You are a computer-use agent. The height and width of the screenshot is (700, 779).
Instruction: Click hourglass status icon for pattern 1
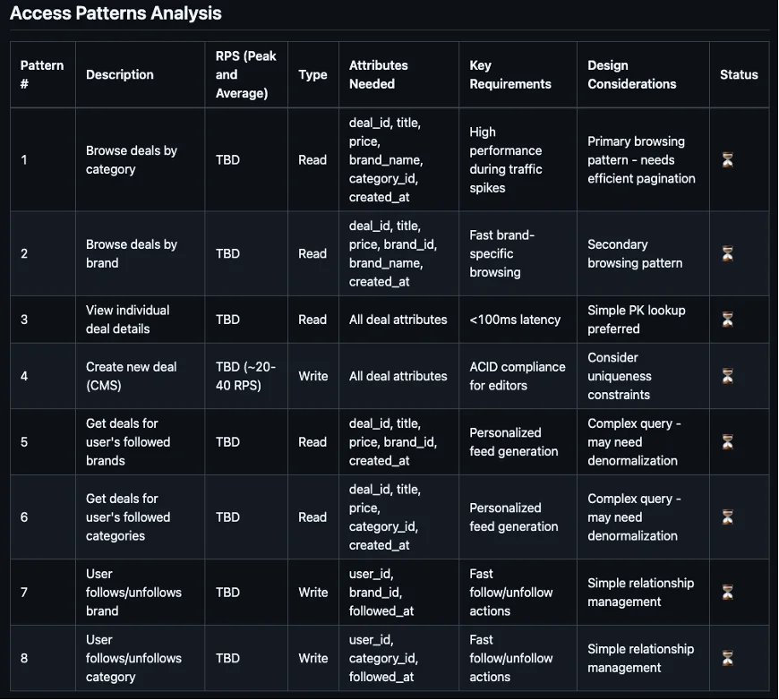pyautogui.click(x=727, y=160)
